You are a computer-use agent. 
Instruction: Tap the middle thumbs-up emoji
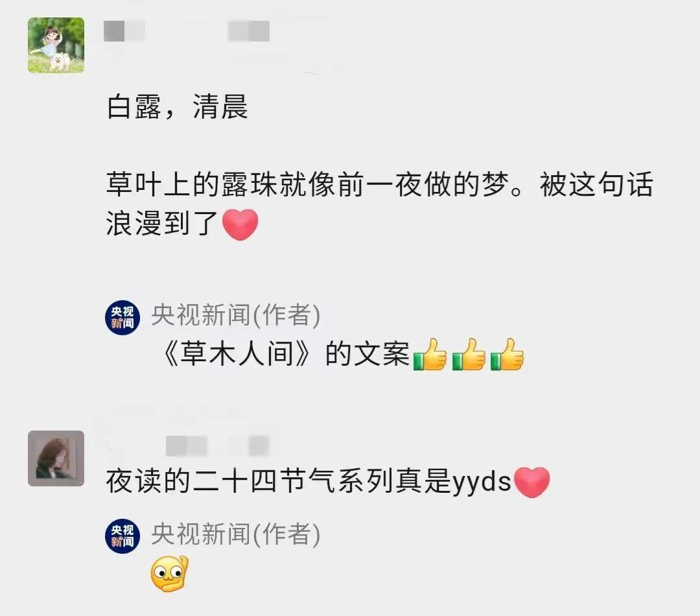(469, 354)
